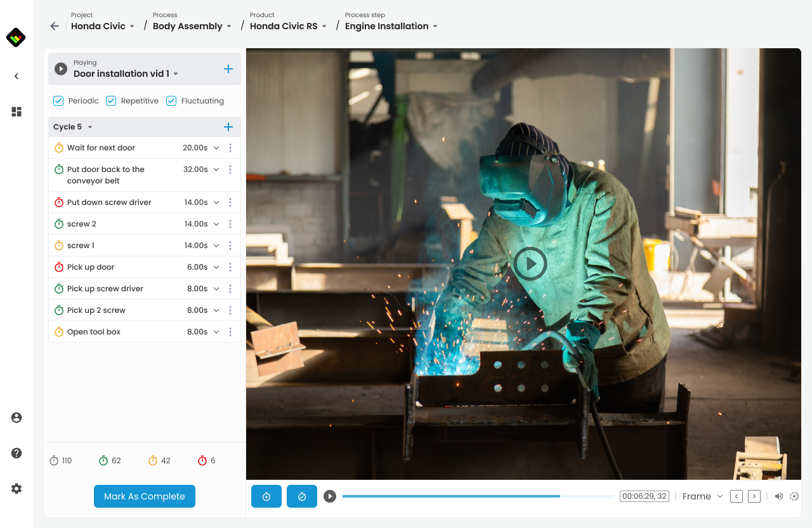The image size is (812, 528).
Task: Uncheck the Periodic checkbox
Action: coord(58,100)
